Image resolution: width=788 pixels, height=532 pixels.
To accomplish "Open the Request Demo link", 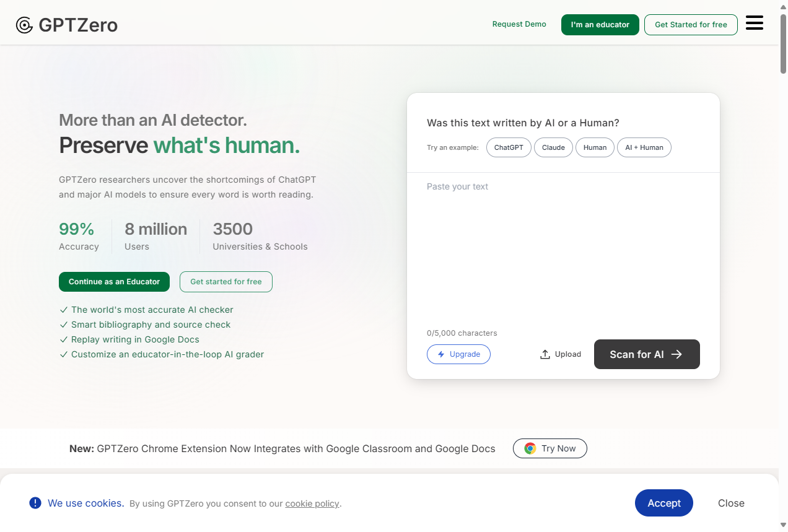I will click(519, 24).
